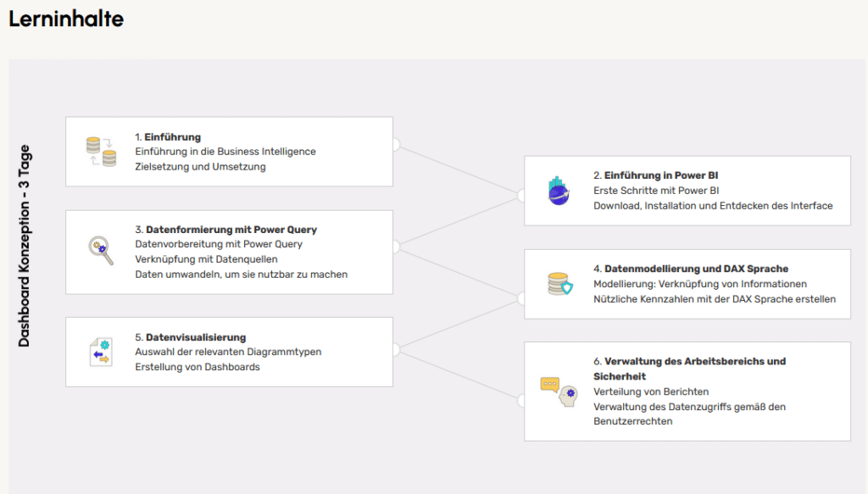Click the chat head icon for Verwaltung
Screen dimensions: 868x494
click(559, 391)
